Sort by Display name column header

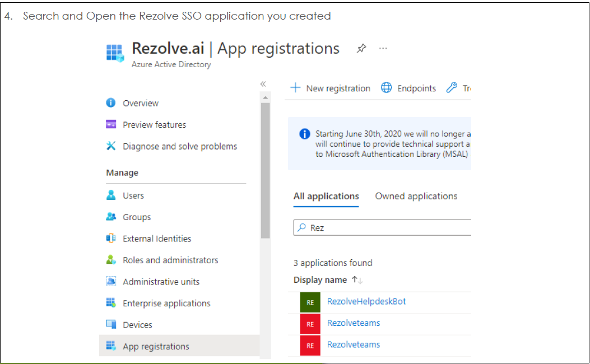coord(320,280)
